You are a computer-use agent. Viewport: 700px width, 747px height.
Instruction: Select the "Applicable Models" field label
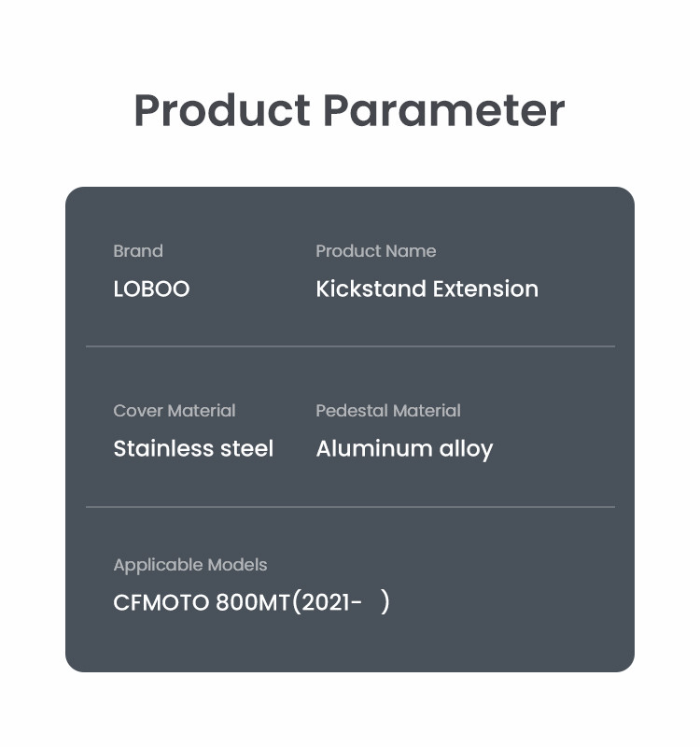click(189, 565)
